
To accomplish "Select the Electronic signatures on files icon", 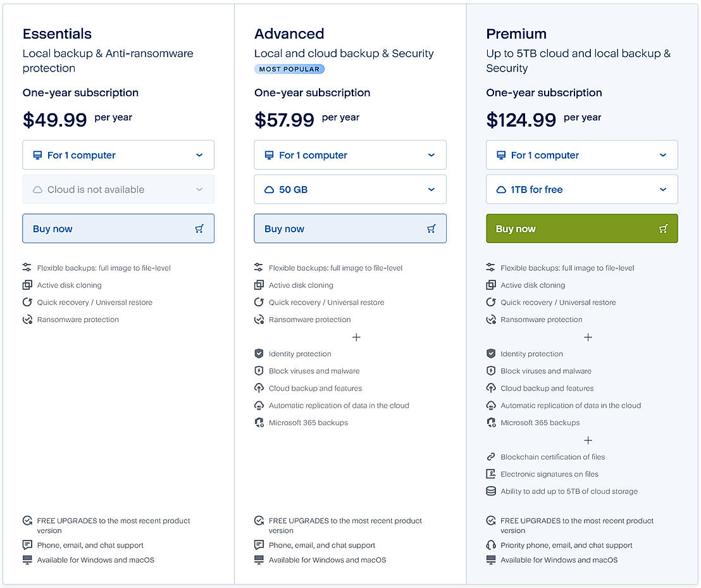I will [491, 473].
